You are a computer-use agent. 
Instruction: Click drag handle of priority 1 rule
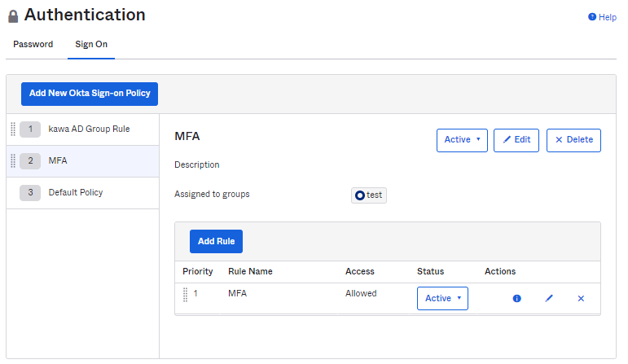pos(185,294)
